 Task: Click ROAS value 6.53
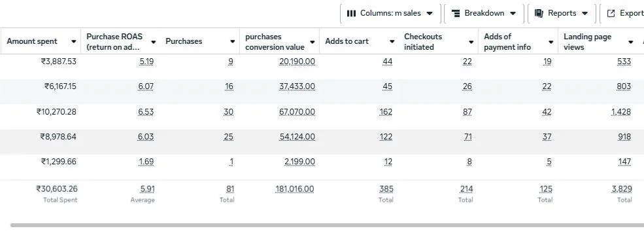[146, 111]
